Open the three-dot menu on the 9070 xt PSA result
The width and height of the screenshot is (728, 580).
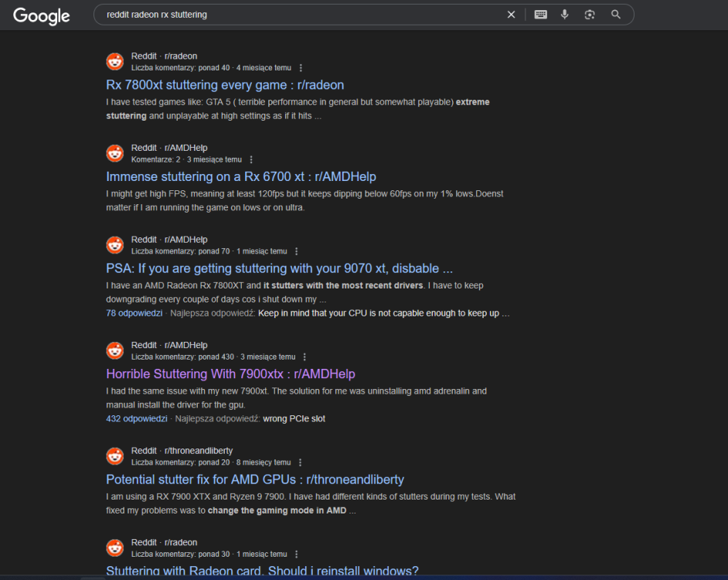tap(296, 251)
